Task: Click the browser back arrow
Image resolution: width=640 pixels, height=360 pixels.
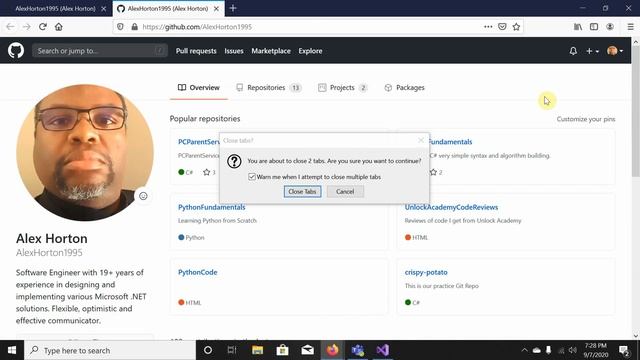Action: tap(10, 27)
